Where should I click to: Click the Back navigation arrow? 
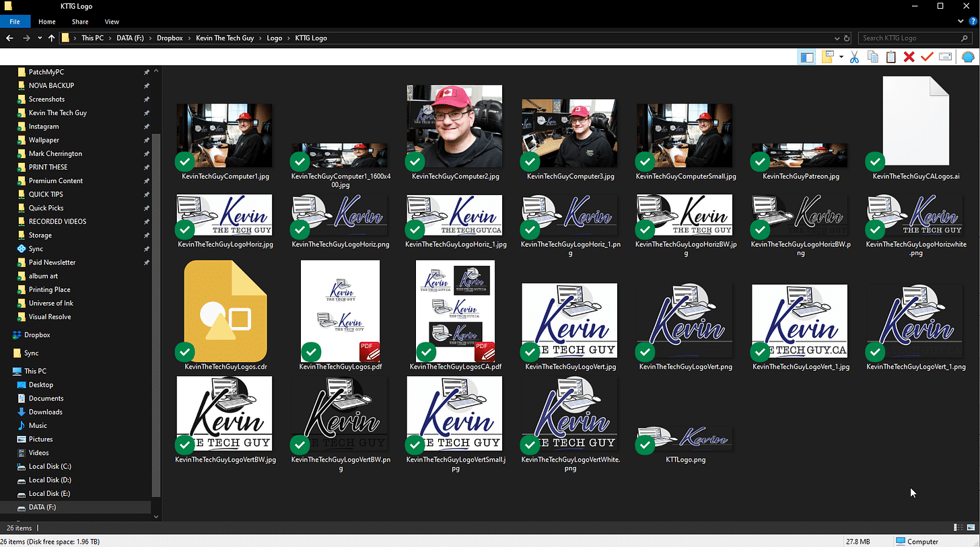[x=9, y=38]
